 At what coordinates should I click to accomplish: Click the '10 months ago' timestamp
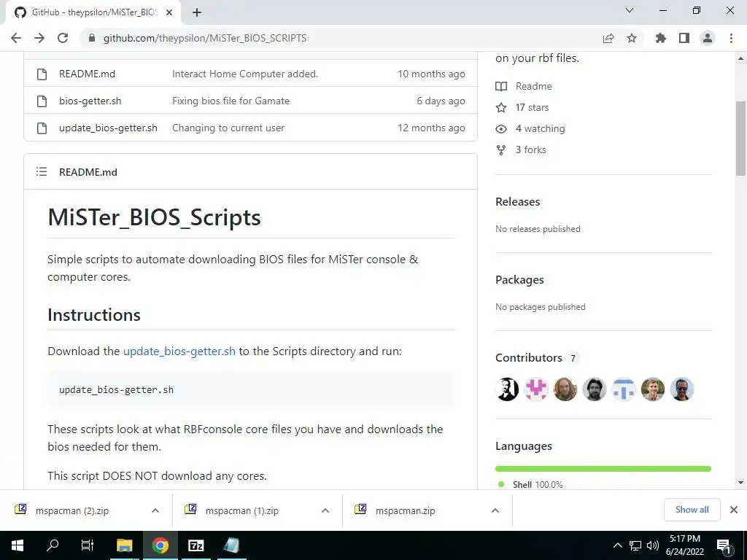point(431,74)
